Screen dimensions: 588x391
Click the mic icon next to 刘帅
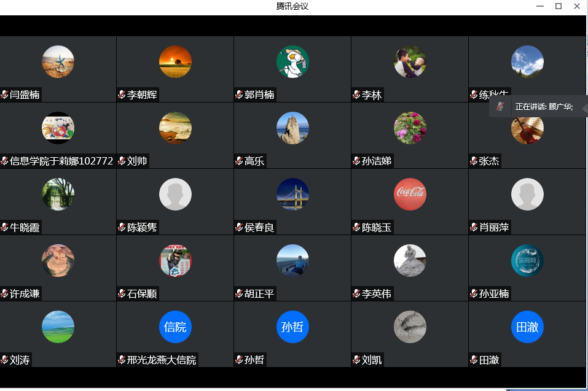click(122, 161)
